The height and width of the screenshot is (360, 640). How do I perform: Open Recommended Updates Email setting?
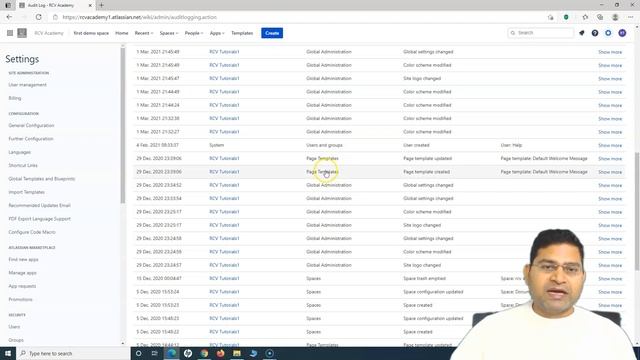(x=40, y=206)
